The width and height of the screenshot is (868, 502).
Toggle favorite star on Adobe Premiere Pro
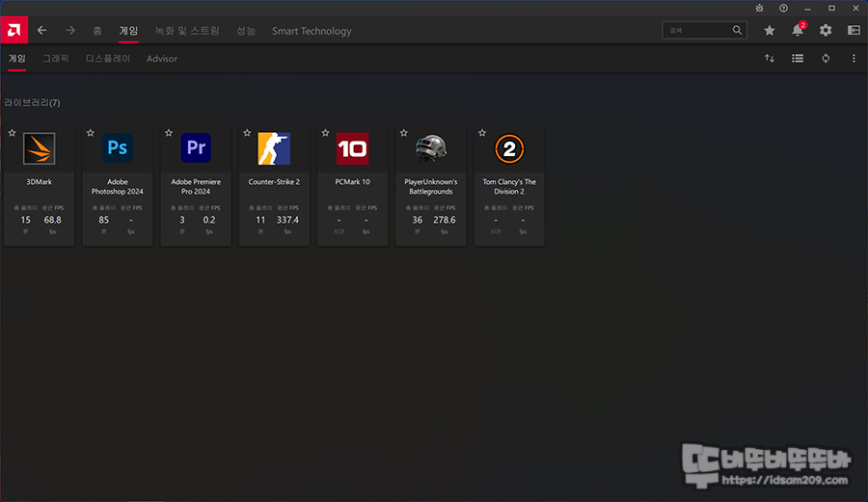169,133
